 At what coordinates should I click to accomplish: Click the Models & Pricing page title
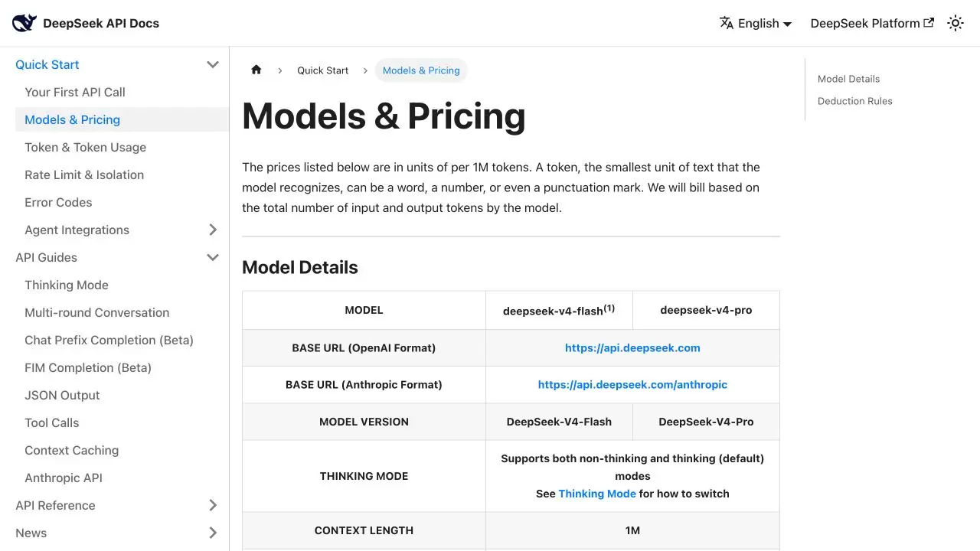coord(384,116)
